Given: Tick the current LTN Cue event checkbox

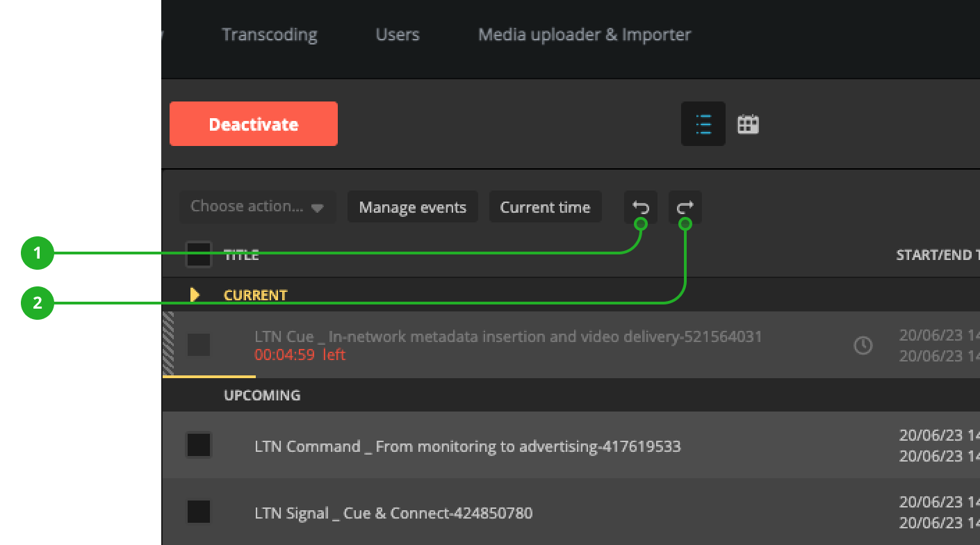Looking at the screenshot, I should click(199, 345).
